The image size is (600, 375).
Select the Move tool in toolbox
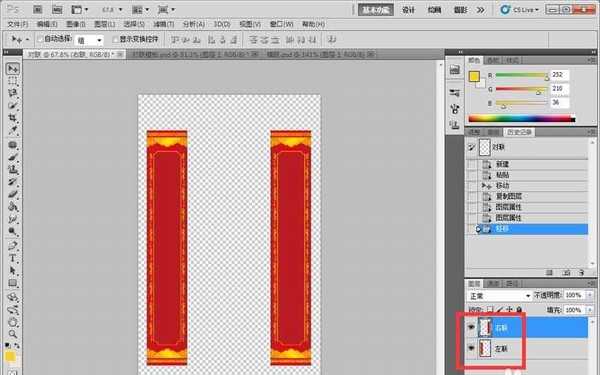[13, 69]
